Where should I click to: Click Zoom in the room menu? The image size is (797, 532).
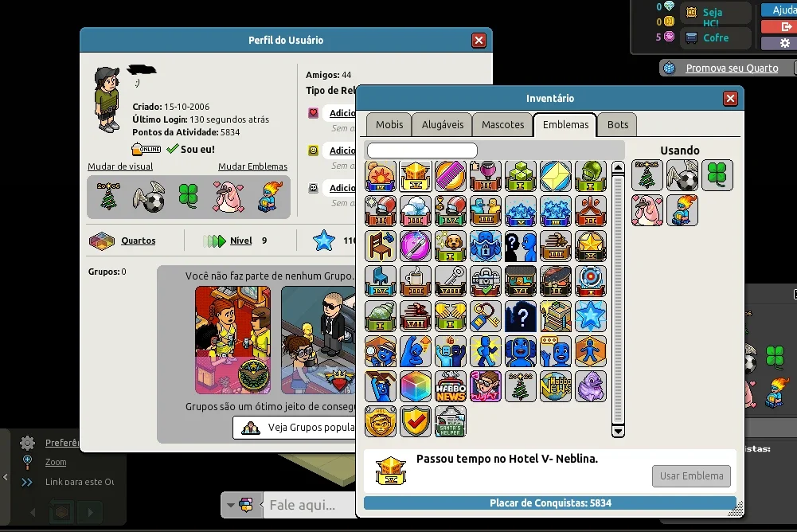coord(56,462)
